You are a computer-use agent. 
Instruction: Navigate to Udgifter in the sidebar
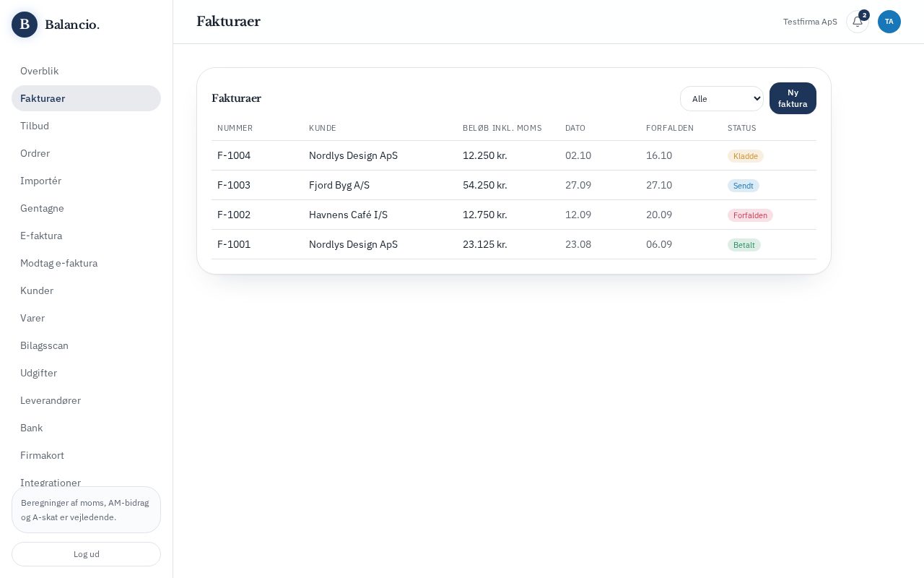(86, 373)
